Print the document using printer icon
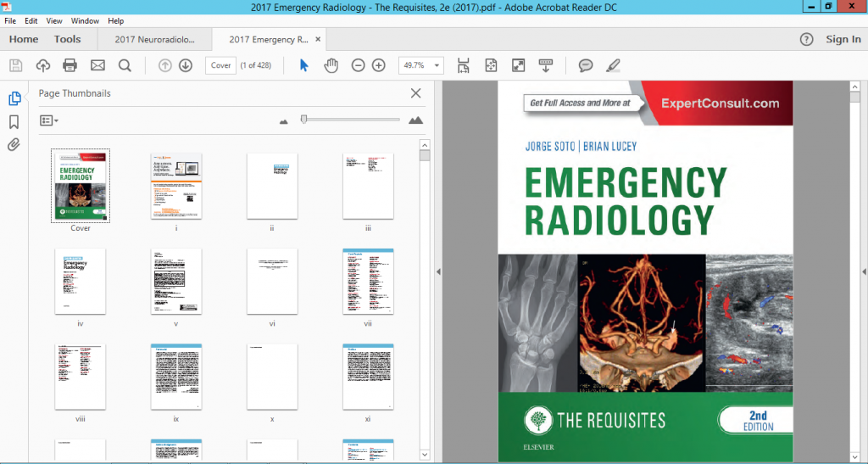This screenshot has height=464, width=868. (x=70, y=65)
